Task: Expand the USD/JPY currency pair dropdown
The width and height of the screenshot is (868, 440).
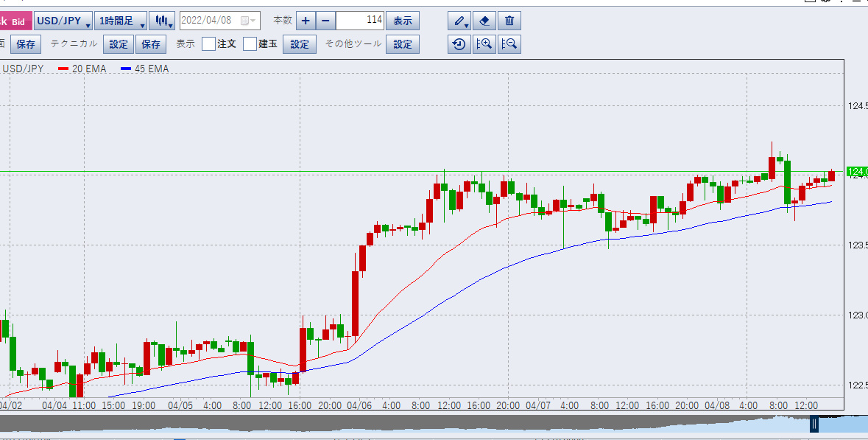Action: (63, 21)
